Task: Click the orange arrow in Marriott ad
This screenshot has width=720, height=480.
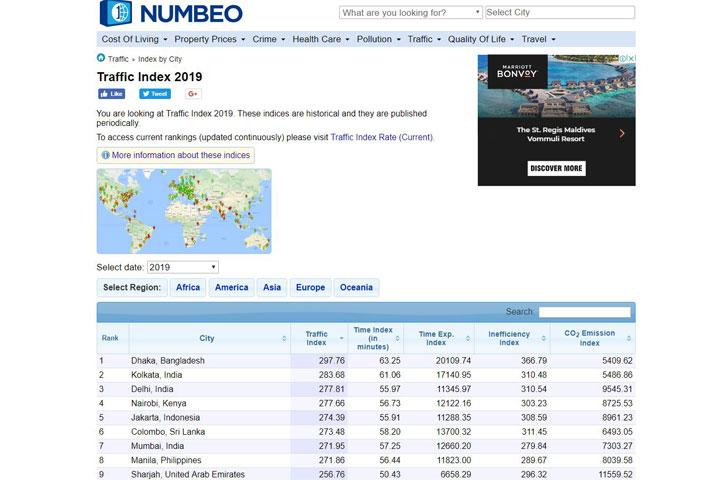Action: (x=622, y=133)
